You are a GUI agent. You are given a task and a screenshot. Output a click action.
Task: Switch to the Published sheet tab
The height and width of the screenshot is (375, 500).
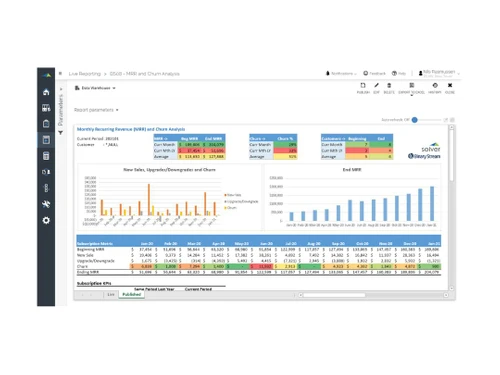pos(132,295)
